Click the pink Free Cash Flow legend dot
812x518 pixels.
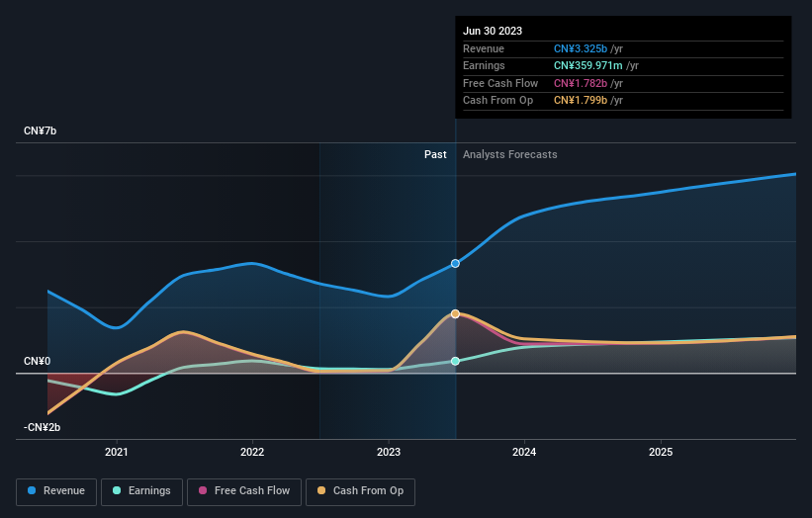[203, 490]
